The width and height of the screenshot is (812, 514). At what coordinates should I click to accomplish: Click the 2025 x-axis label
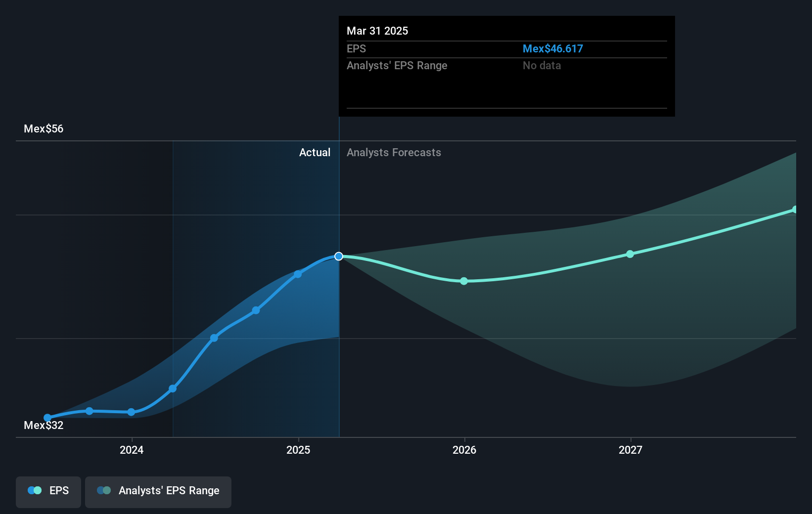(x=298, y=450)
